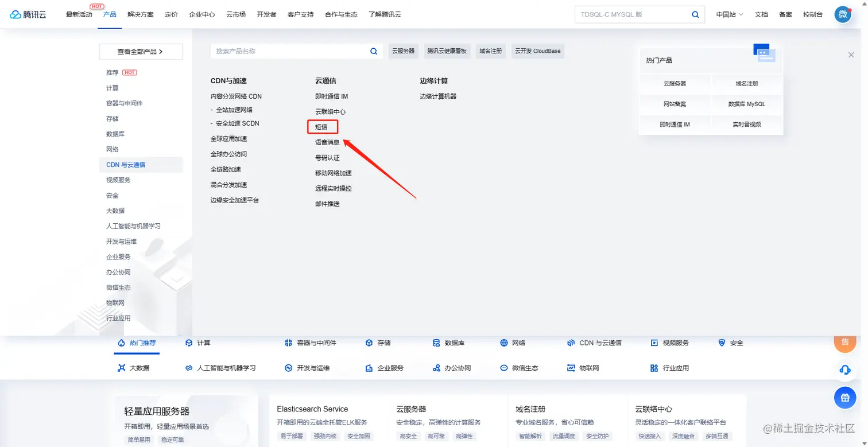Image resolution: width=868 pixels, height=447 pixels.
Task: Select 计算 tab in bottom category bar
Action: 198,343
